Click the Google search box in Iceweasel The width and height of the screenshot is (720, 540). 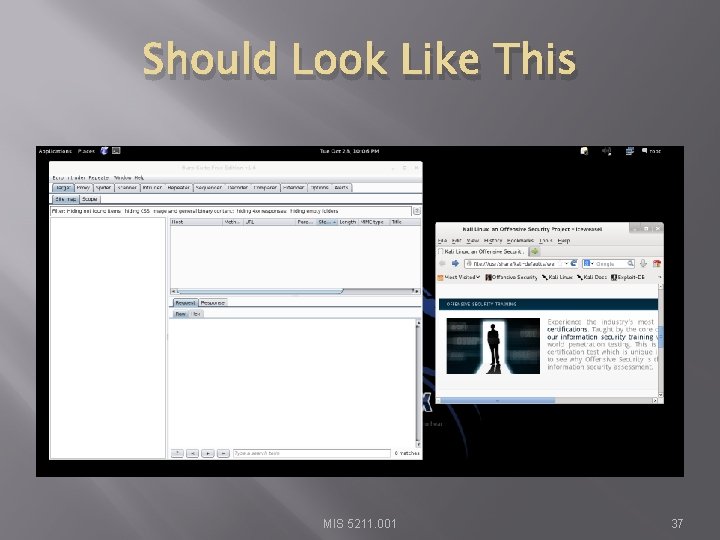coord(608,264)
